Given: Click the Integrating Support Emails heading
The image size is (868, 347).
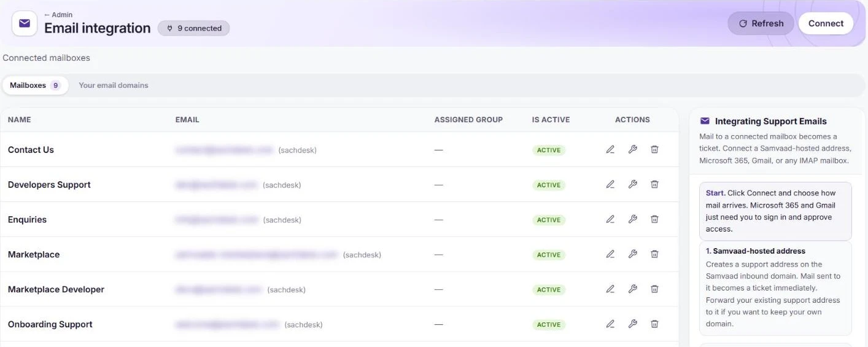Looking at the screenshot, I should point(770,121).
